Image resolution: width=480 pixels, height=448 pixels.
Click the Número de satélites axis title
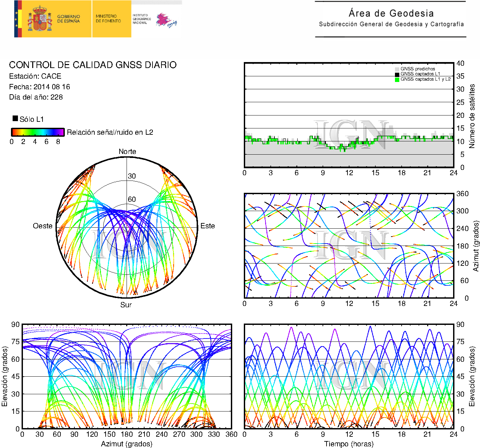coord(472,116)
